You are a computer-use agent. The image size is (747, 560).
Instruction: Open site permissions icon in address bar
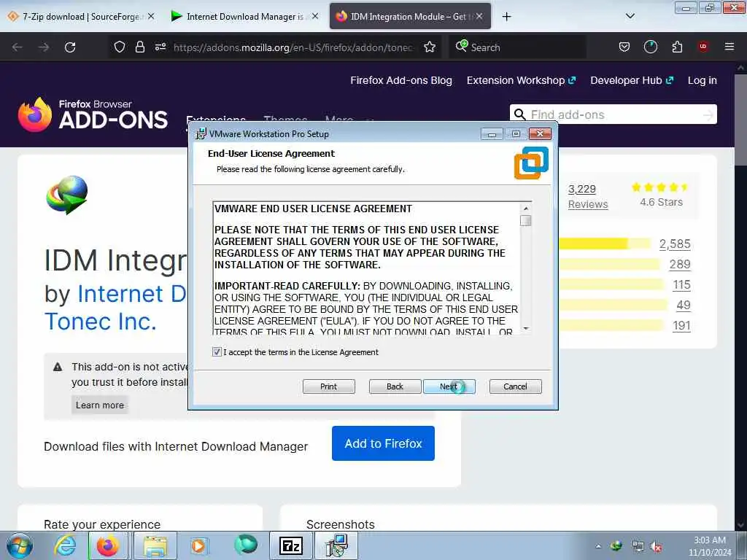pyautogui.click(x=160, y=47)
